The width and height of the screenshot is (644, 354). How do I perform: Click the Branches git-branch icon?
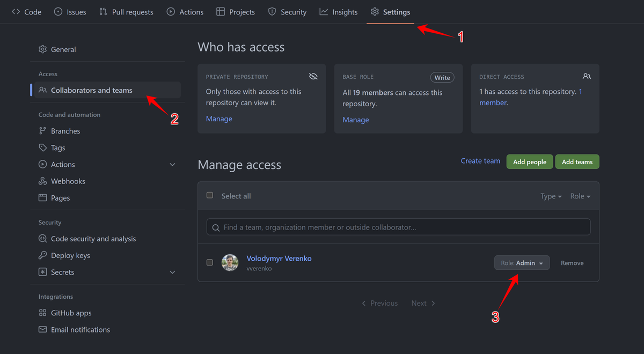42,131
